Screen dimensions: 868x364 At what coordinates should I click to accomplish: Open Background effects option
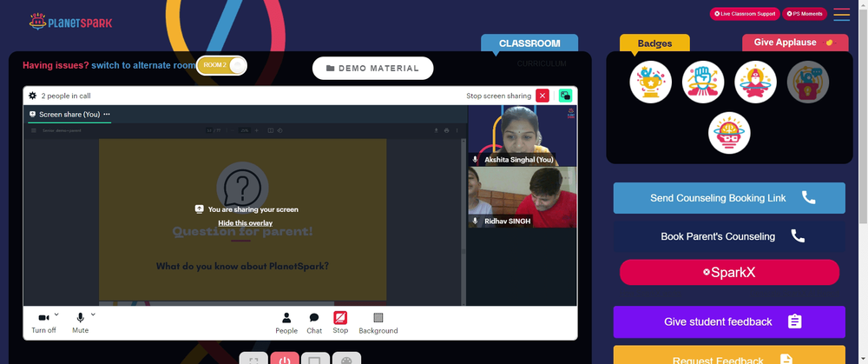click(378, 323)
